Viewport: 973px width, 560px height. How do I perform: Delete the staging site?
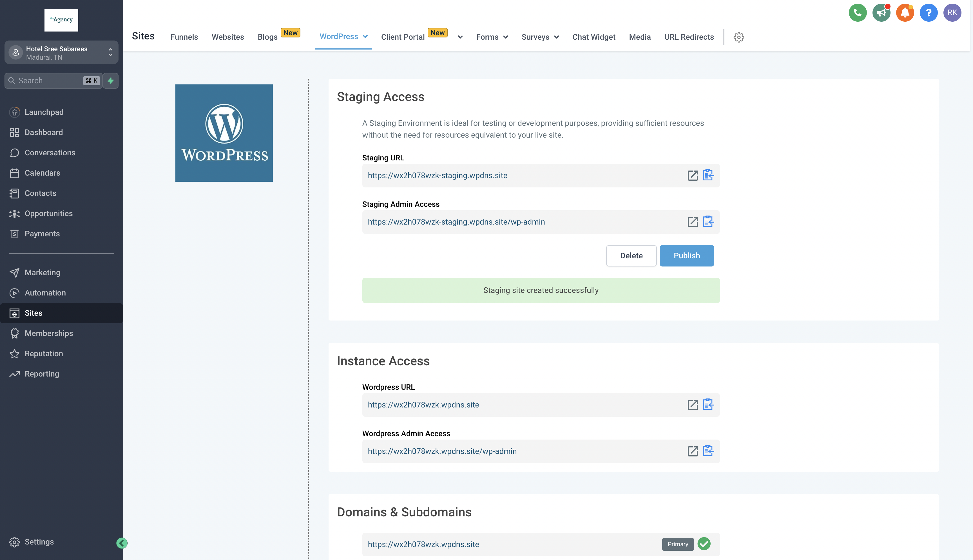[x=631, y=256]
